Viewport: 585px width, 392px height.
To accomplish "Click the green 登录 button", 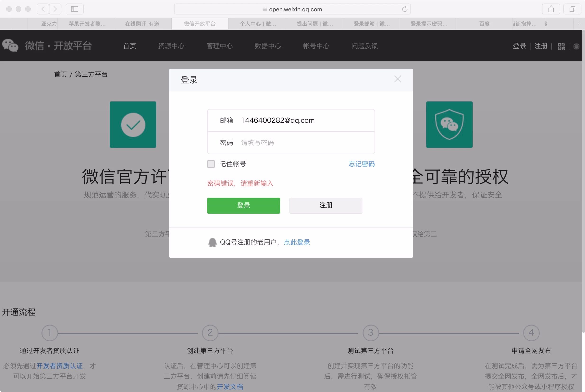I will (x=243, y=205).
